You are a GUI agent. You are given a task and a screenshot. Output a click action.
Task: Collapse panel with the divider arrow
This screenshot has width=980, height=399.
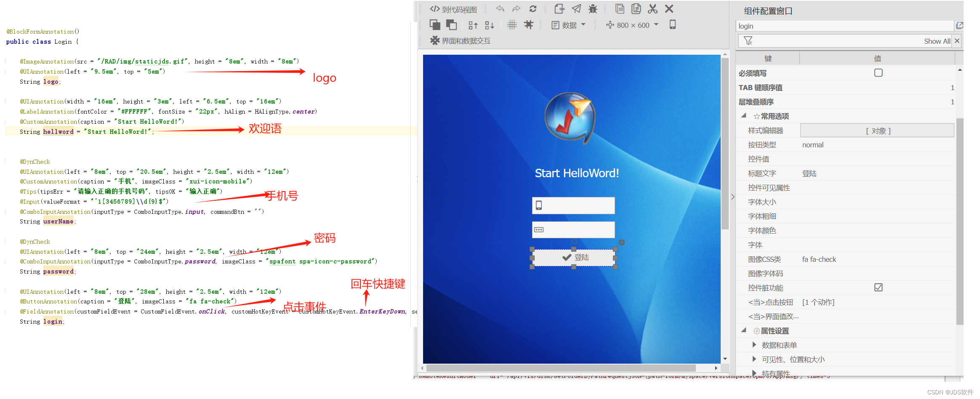tap(732, 197)
